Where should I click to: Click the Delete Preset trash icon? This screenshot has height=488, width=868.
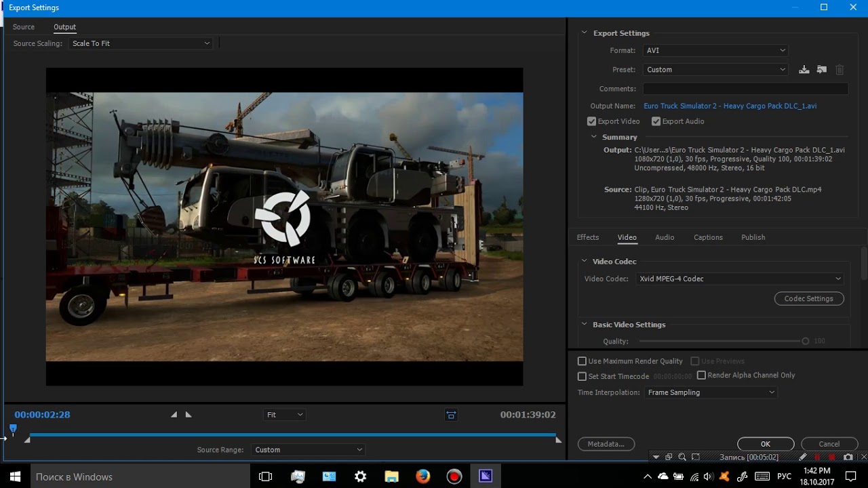tap(840, 69)
